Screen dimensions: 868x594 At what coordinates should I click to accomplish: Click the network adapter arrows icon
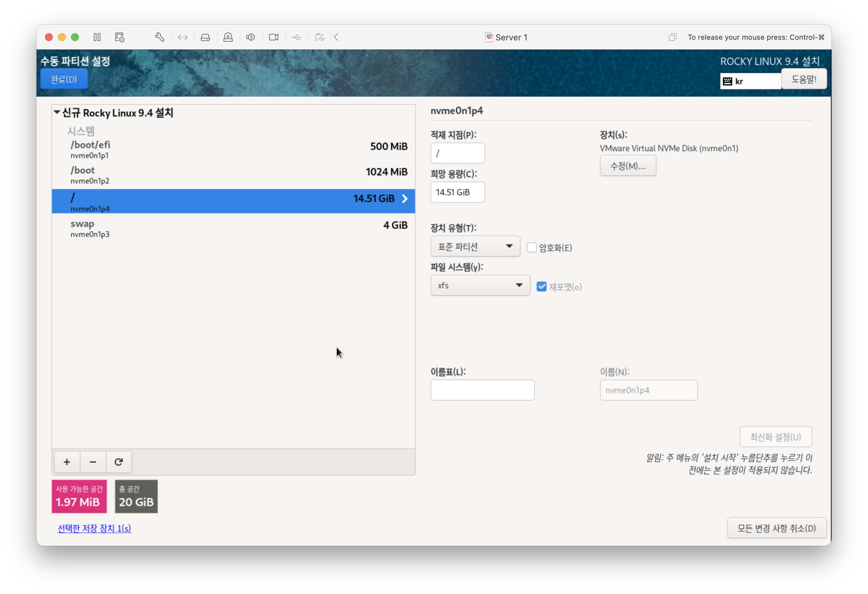(x=183, y=37)
